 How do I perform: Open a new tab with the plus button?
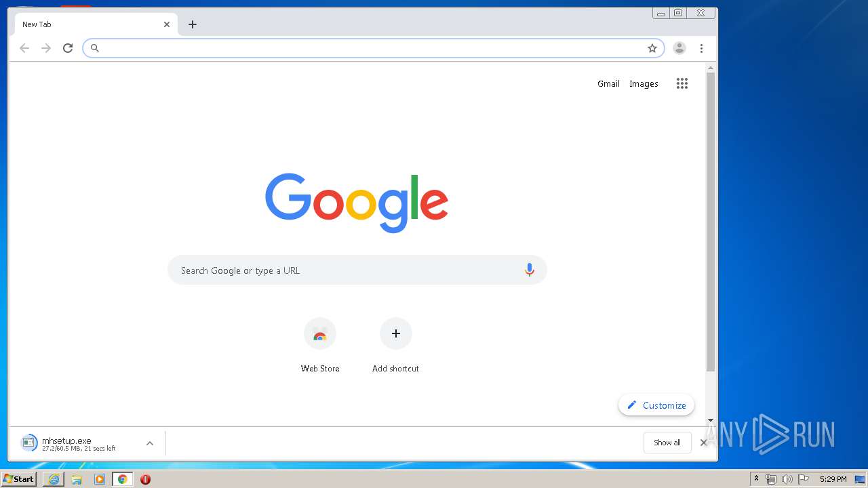(x=193, y=24)
